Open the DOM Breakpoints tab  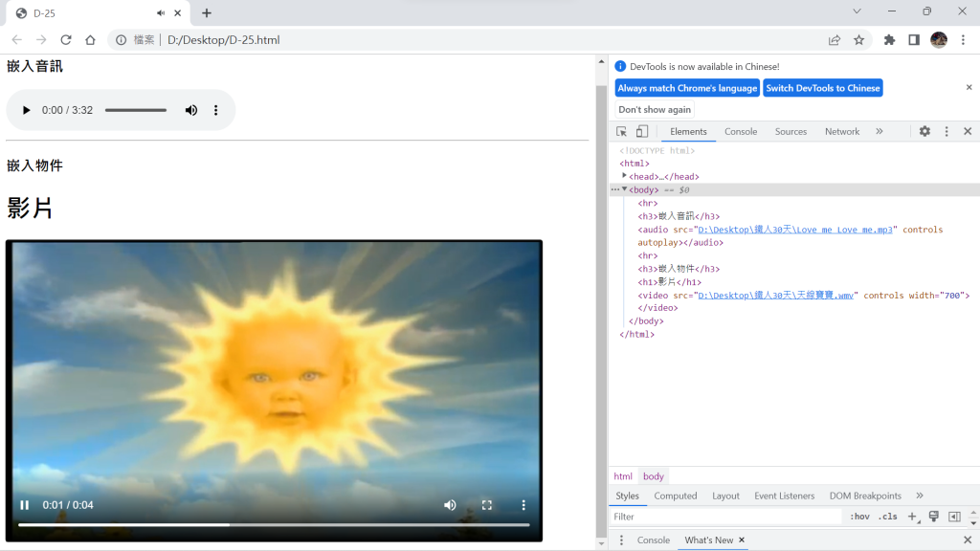coord(865,496)
